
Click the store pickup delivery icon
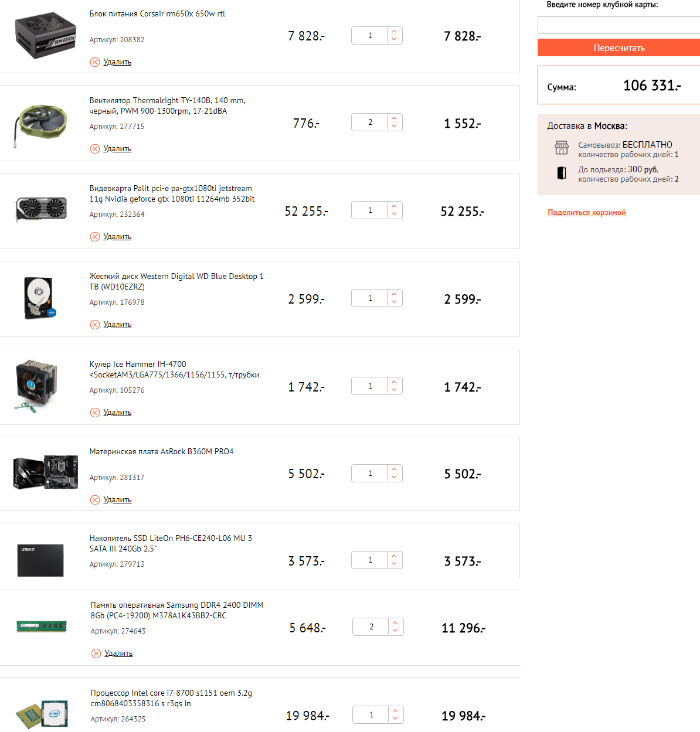562,148
